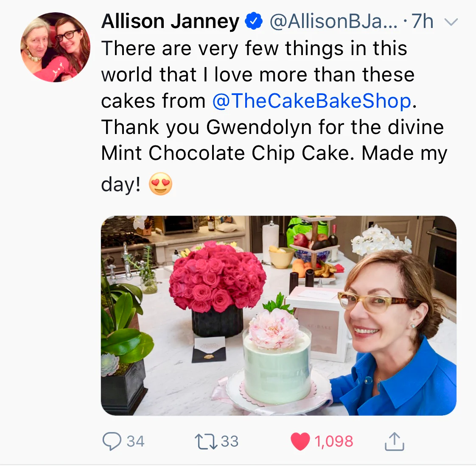Click 'Thank you Gwendolyn' tweet line
Image resolution: width=476 pixels, height=466 pixels.
tap(272, 127)
